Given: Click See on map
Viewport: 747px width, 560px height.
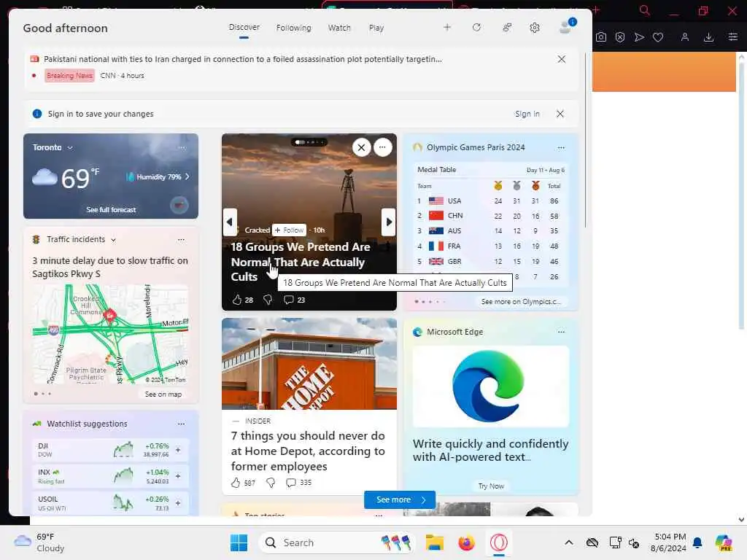Looking at the screenshot, I should pyautogui.click(x=163, y=394).
